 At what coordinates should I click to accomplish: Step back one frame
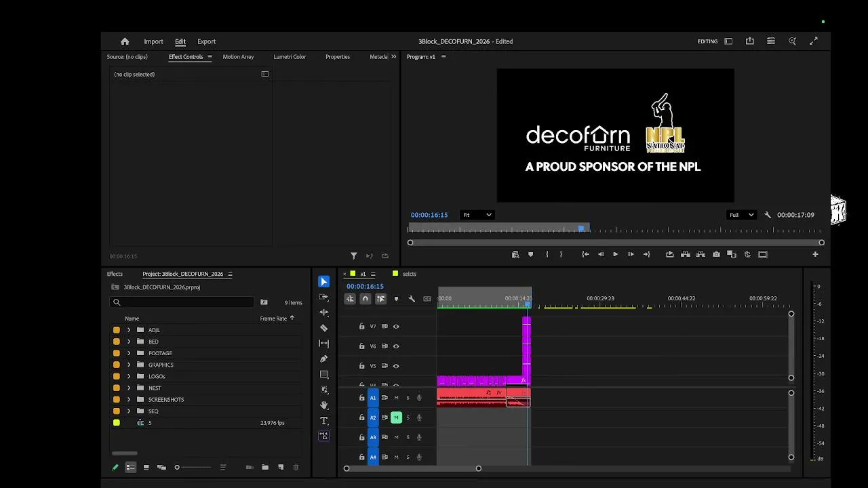click(x=601, y=255)
